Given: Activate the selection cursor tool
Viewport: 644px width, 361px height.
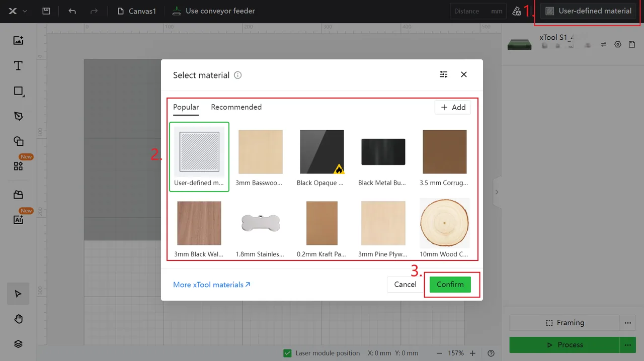Looking at the screenshot, I should 18,294.
